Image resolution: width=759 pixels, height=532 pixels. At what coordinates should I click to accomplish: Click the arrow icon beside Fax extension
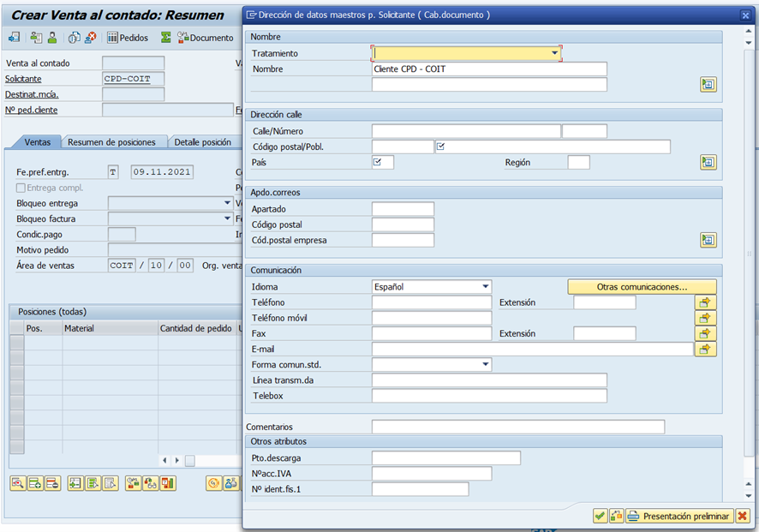pyautogui.click(x=705, y=333)
